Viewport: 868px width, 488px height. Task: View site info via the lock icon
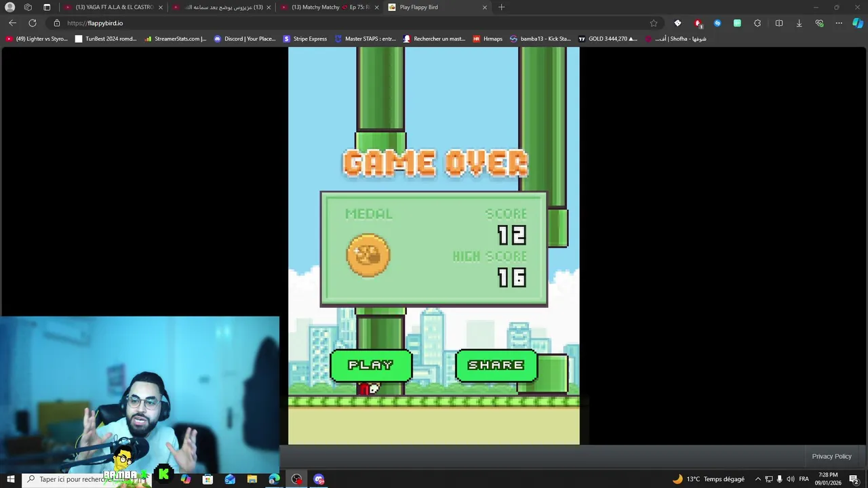(x=57, y=23)
